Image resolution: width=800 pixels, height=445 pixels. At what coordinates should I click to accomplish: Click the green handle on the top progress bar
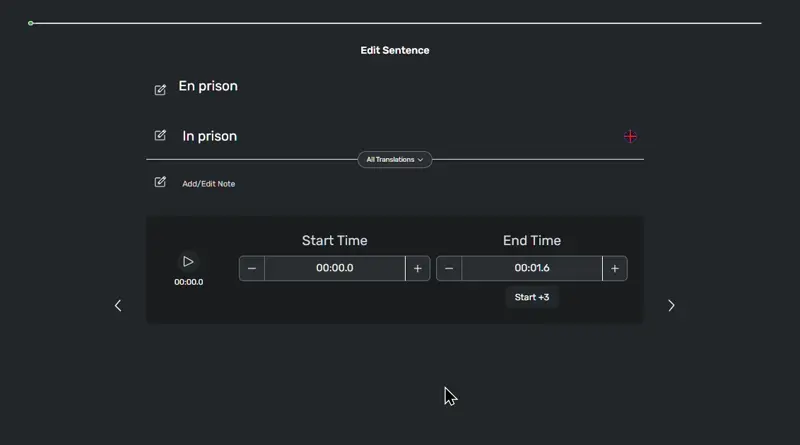pyautogui.click(x=31, y=22)
